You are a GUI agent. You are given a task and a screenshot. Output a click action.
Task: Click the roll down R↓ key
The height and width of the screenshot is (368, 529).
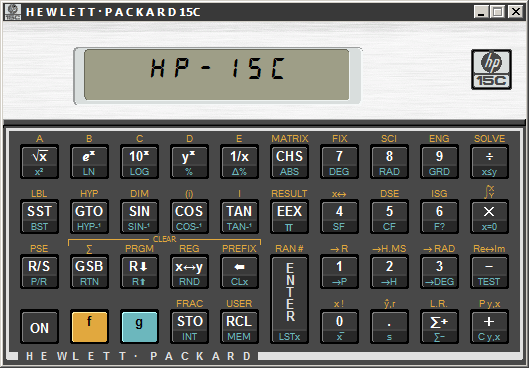(x=139, y=272)
